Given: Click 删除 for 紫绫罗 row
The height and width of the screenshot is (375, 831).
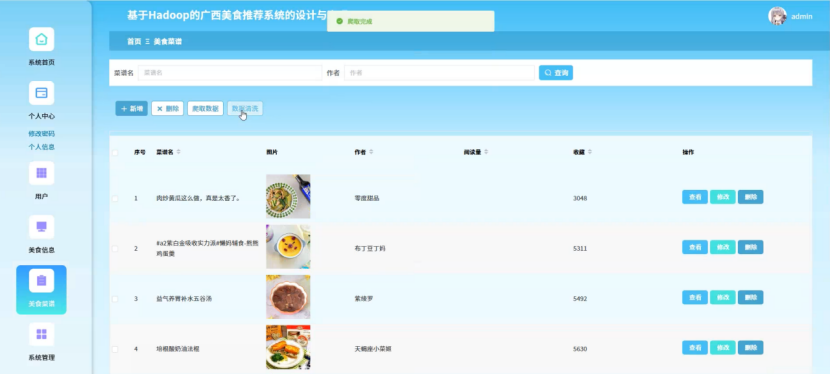Looking at the screenshot, I should pos(750,298).
